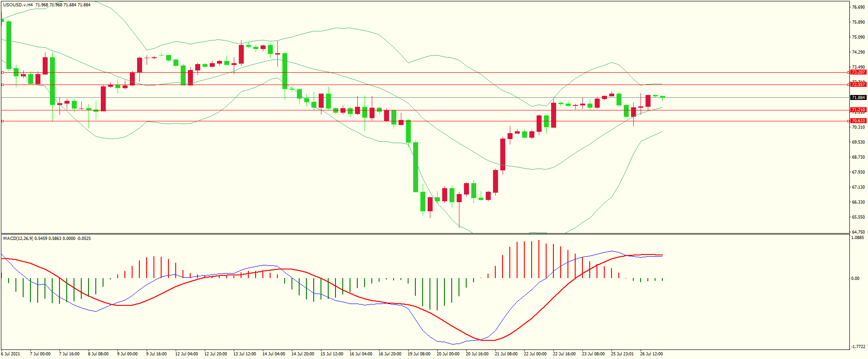The width and height of the screenshot is (868, 359).
Task: Select the 71.210 horizontal line price tag
Action: click(x=858, y=110)
